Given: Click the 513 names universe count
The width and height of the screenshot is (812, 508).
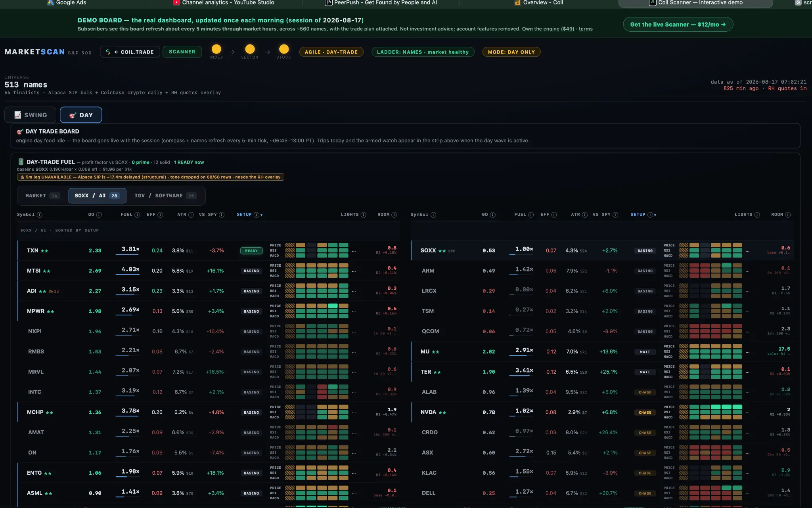Looking at the screenshot, I should pos(26,85).
